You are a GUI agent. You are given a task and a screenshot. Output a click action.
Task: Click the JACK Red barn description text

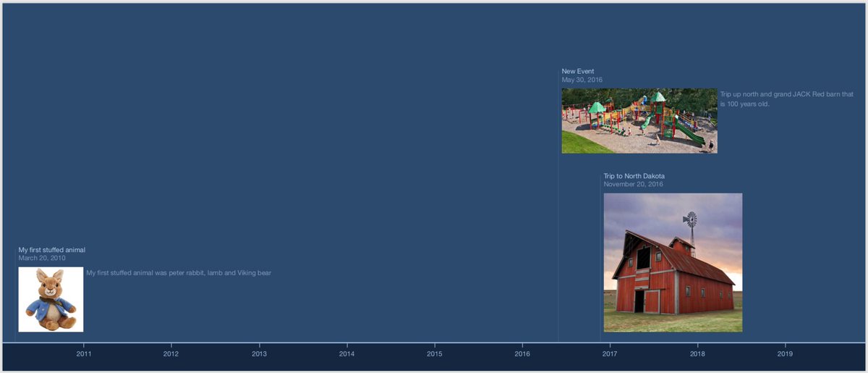click(787, 99)
